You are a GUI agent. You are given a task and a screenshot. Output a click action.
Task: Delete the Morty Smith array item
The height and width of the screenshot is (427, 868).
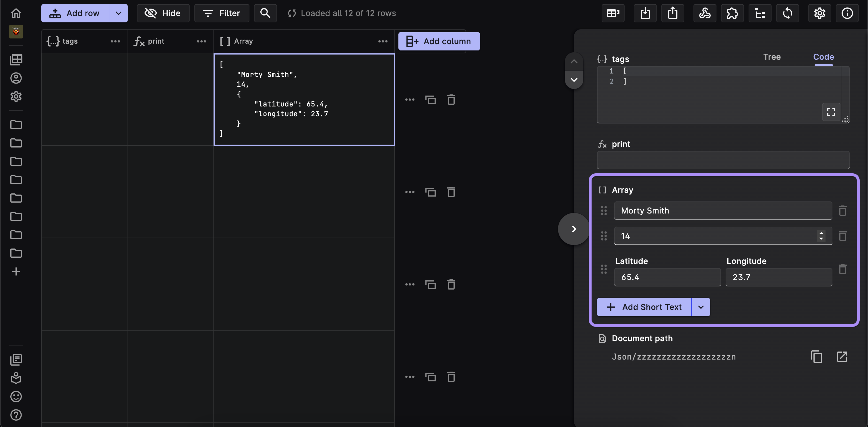pos(842,211)
